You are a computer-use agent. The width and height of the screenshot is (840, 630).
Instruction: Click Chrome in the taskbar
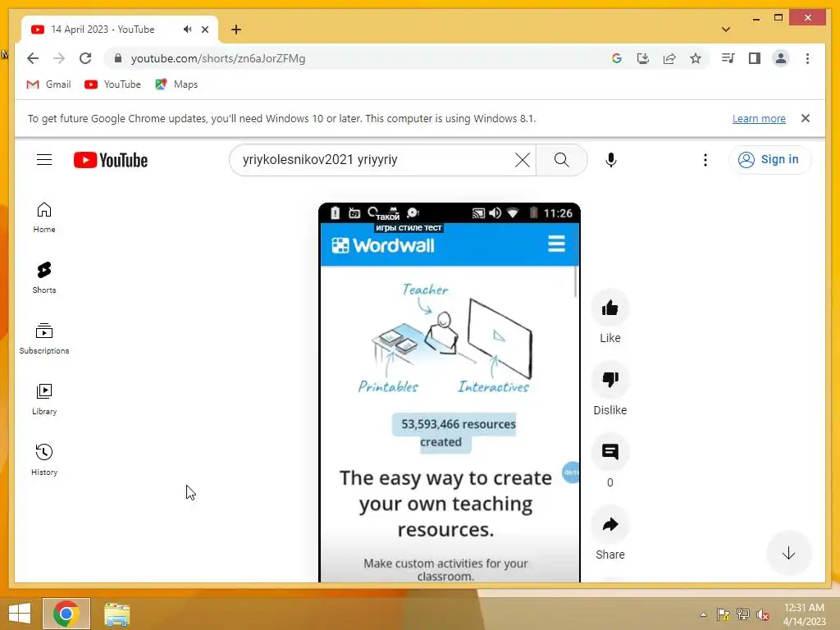[66, 614]
